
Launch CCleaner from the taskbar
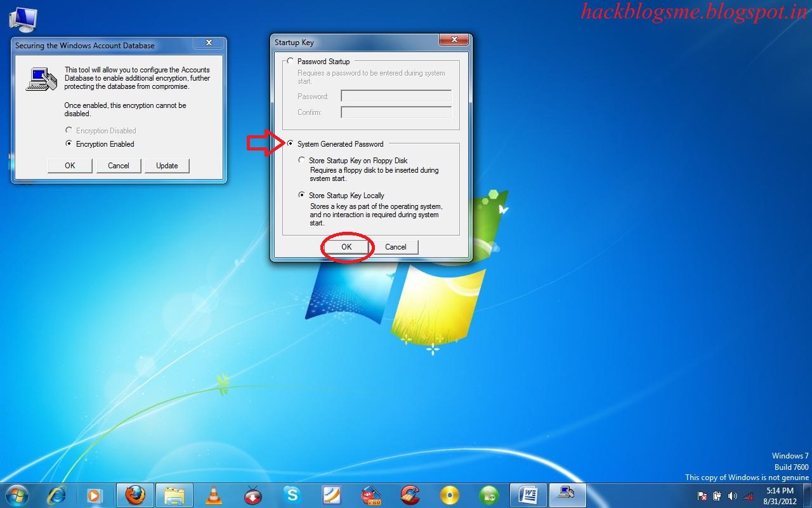(x=410, y=495)
